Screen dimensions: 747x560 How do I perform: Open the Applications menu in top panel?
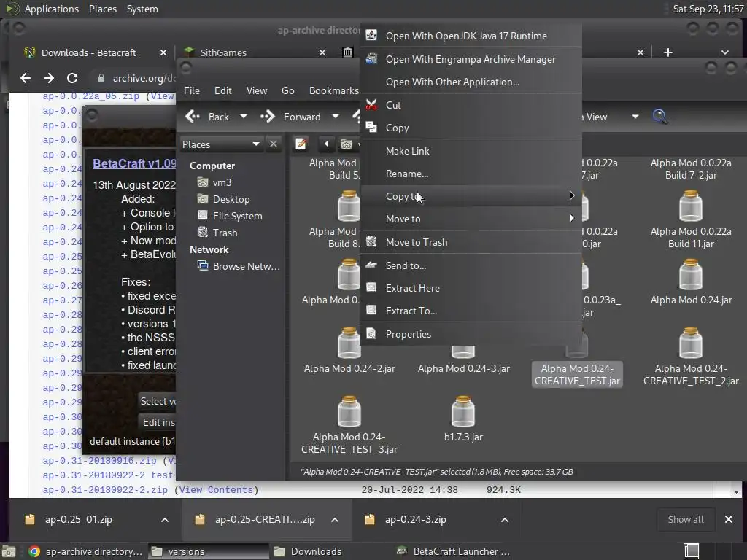(52, 9)
